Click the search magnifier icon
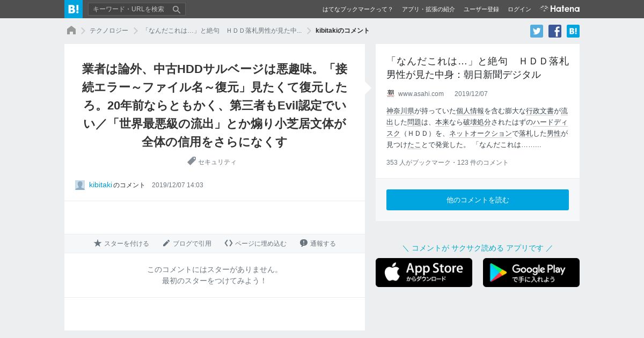The width and height of the screenshot is (644, 338). click(177, 9)
